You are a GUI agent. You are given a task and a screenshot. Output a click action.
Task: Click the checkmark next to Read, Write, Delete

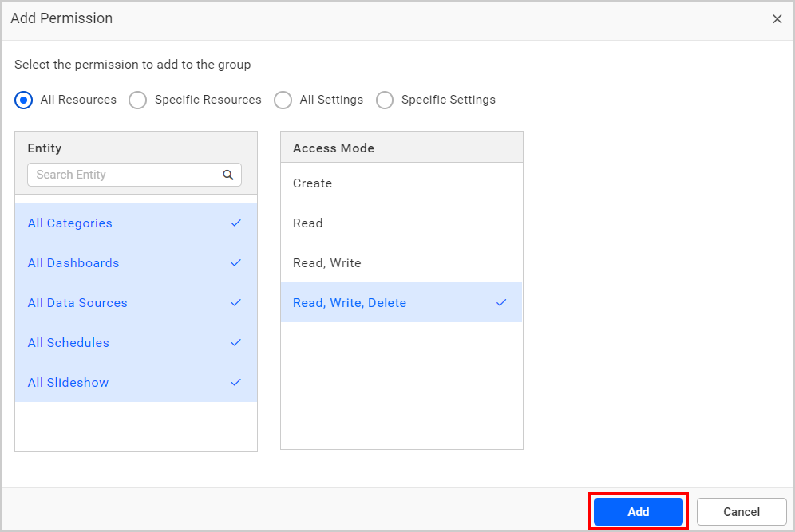pos(501,303)
